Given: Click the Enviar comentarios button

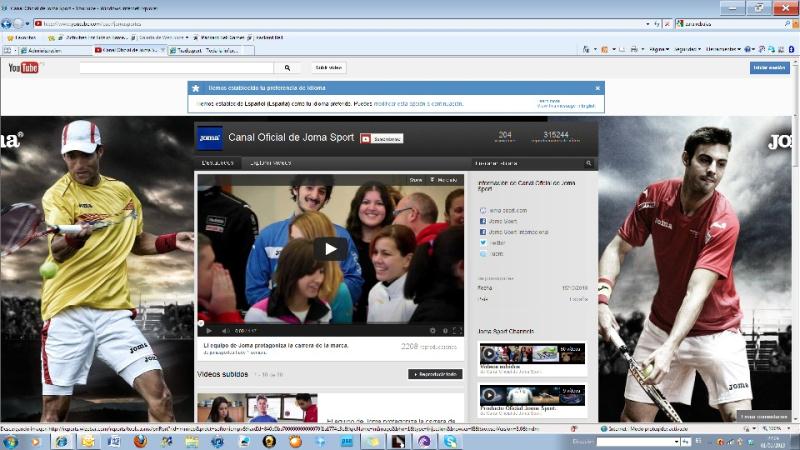Looking at the screenshot, I should [764, 416].
